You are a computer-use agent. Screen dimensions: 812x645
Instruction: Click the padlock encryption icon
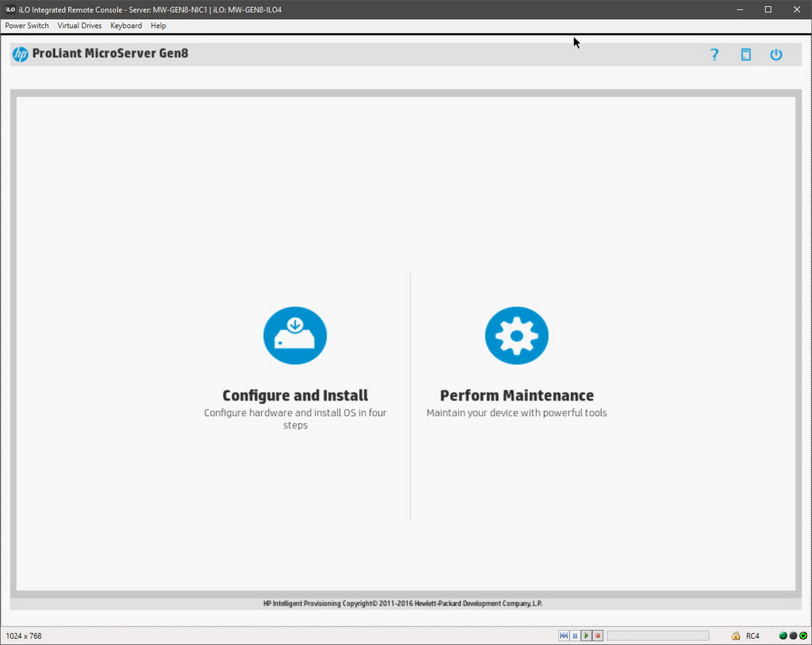click(735, 635)
